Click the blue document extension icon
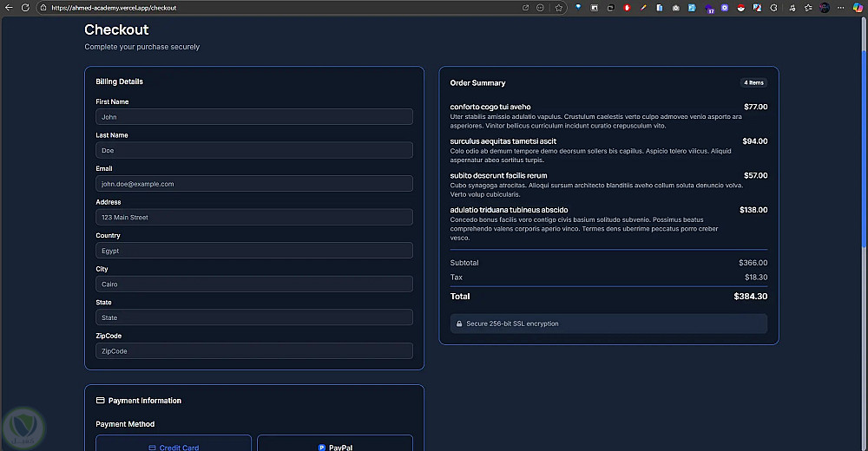Viewport: 868px width, 451px height. click(660, 8)
